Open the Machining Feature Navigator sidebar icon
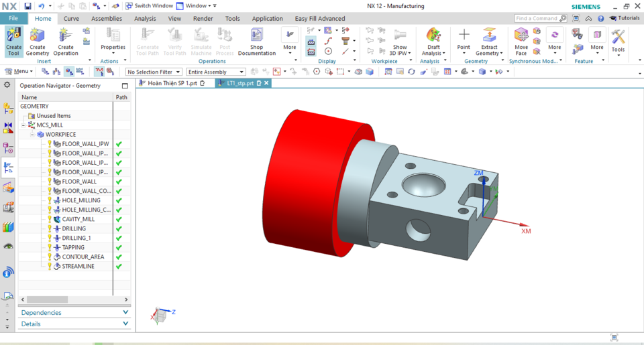 pyautogui.click(x=8, y=188)
